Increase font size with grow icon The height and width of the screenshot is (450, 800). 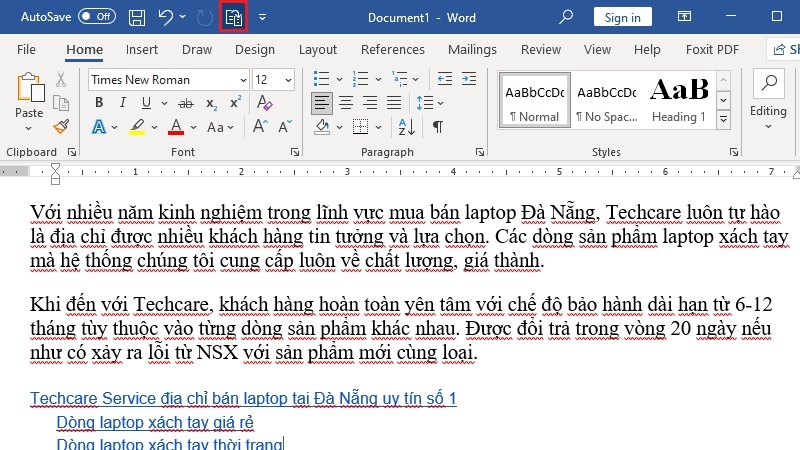(260, 126)
